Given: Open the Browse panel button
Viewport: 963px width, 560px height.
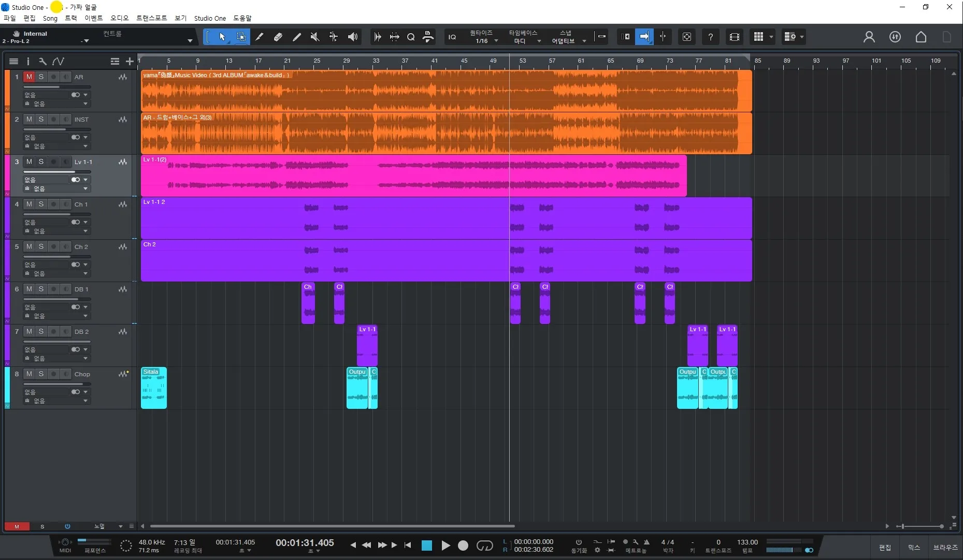Looking at the screenshot, I should 945,547.
